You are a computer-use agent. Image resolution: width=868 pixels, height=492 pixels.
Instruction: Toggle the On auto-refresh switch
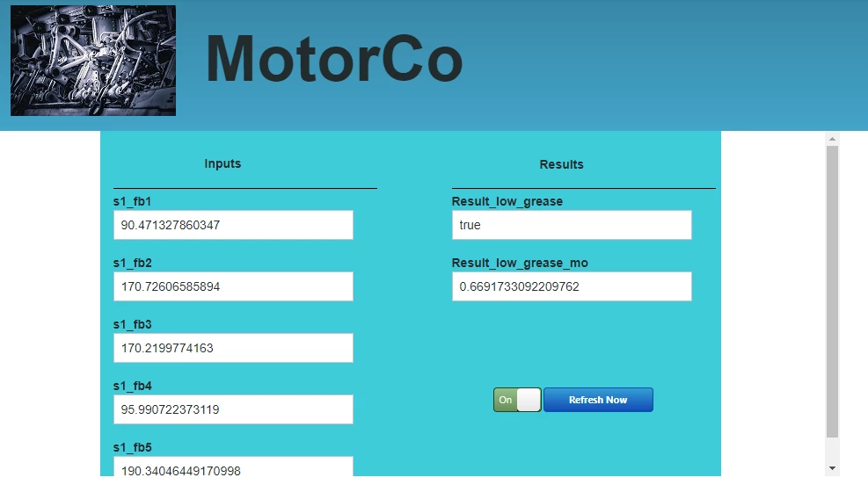[x=517, y=400]
